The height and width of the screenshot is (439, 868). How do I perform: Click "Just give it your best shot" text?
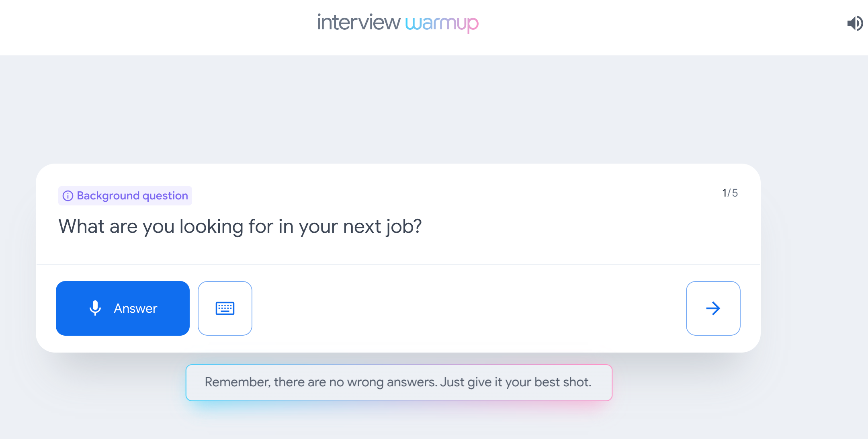[516, 382]
